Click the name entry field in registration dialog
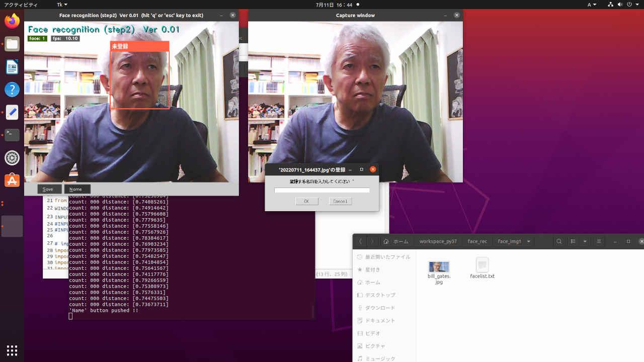644x362 pixels. (321, 191)
